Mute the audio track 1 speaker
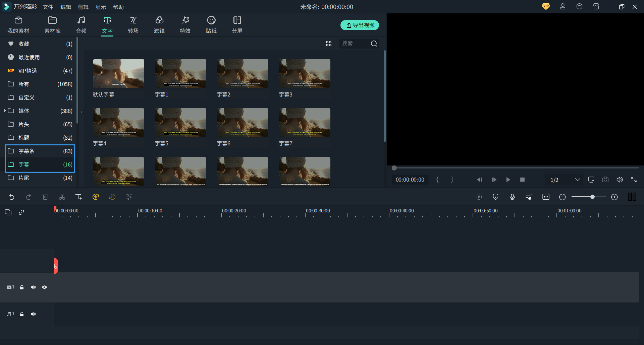Image resolution: width=644 pixels, height=345 pixels. (33, 314)
